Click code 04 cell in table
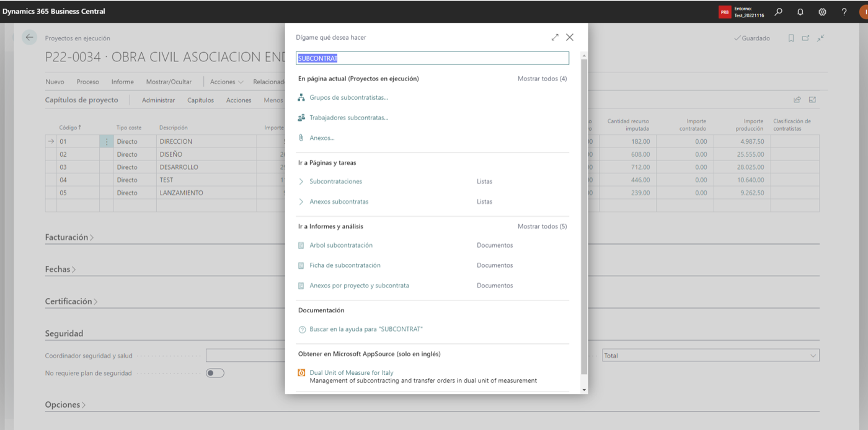The width and height of the screenshot is (868, 430). 78,180
